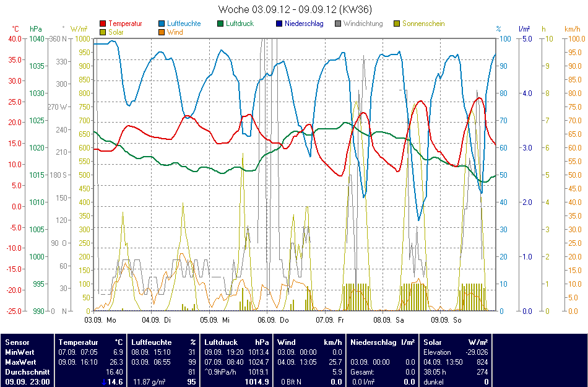Click the minimum pressure value 1013.4
The height and width of the screenshot is (387, 588).
[259, 352]
